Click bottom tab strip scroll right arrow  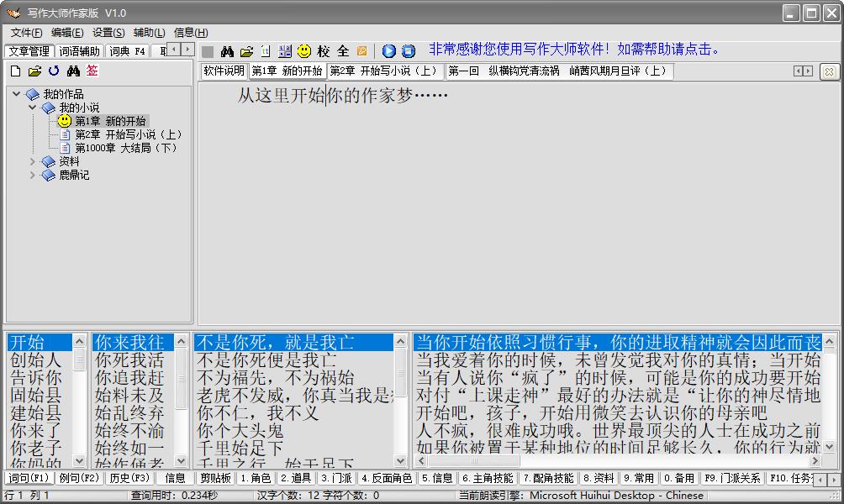[834, 479]
